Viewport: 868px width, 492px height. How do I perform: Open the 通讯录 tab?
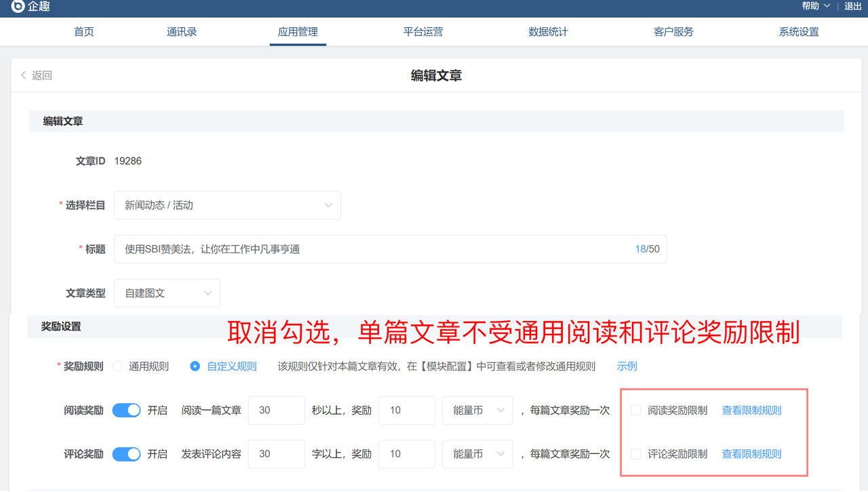182,32
